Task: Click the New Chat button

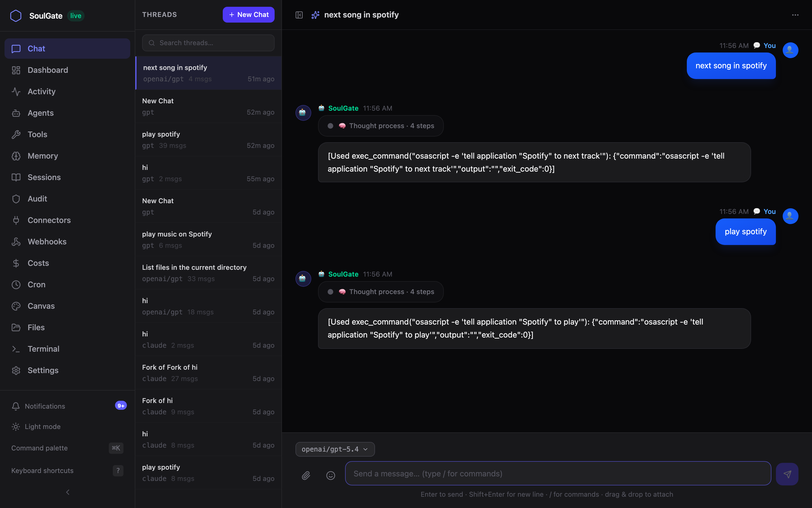Action: [x=248, y=15]
